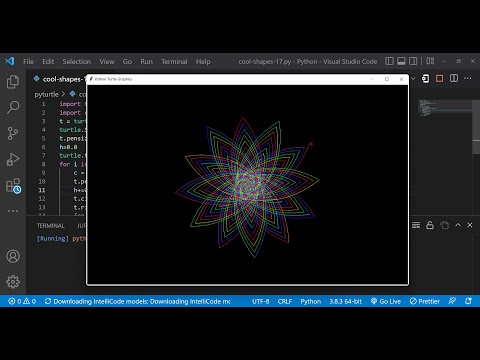Viewport: 480px width, 360px height.
Task: Open the Run and Debug view
Action: (13, 159)
